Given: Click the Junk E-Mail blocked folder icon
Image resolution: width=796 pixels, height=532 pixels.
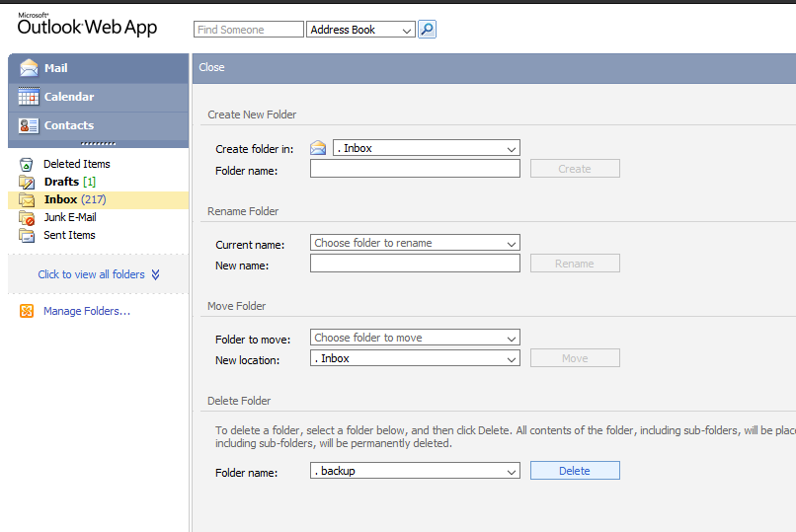Looking at the screenshot, I should tap(27, 218).
